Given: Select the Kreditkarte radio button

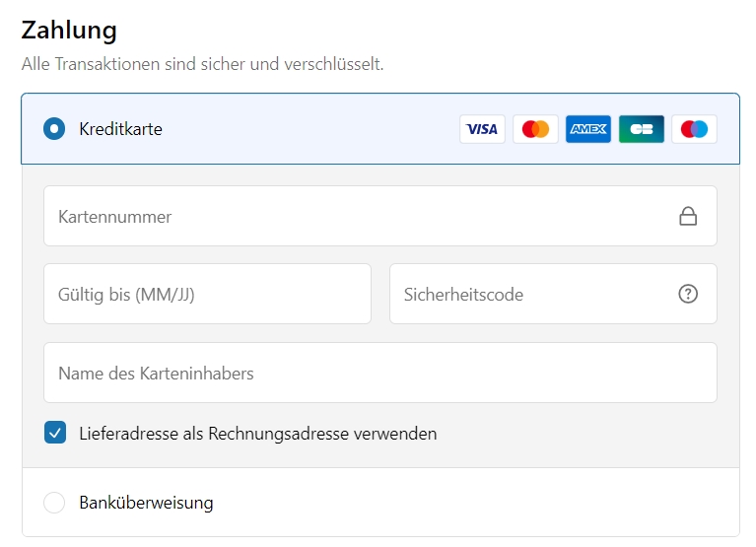Looking at the screenshot, I should tap(54, 129).
